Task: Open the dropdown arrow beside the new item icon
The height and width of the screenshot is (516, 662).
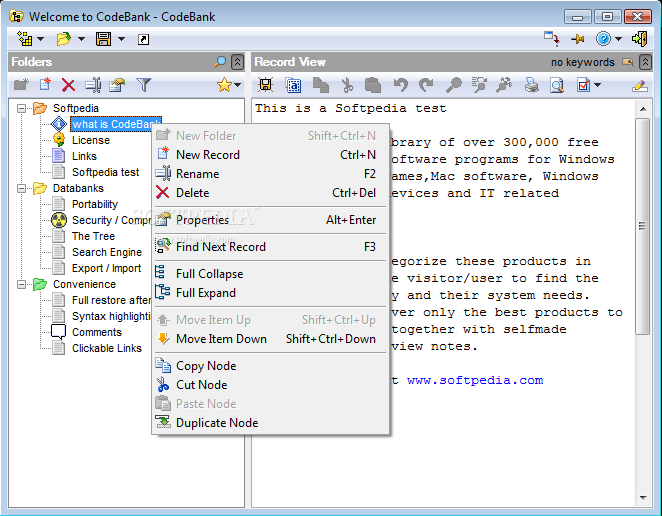Action: pos(41,39)
